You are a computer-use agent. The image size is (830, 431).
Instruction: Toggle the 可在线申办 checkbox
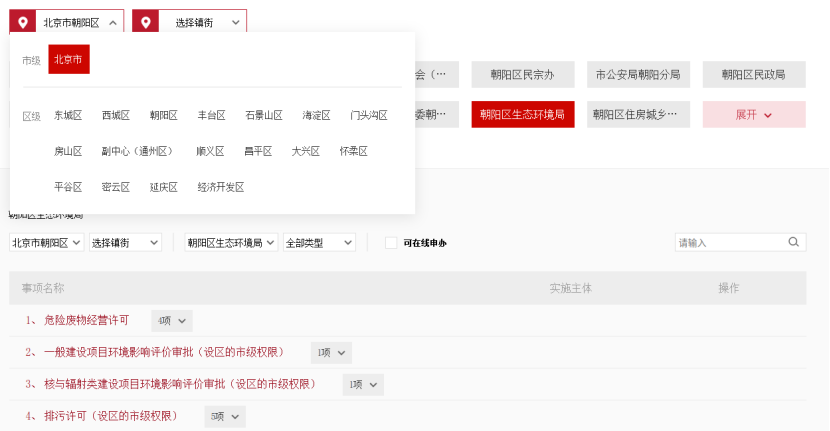click(391, 243)
